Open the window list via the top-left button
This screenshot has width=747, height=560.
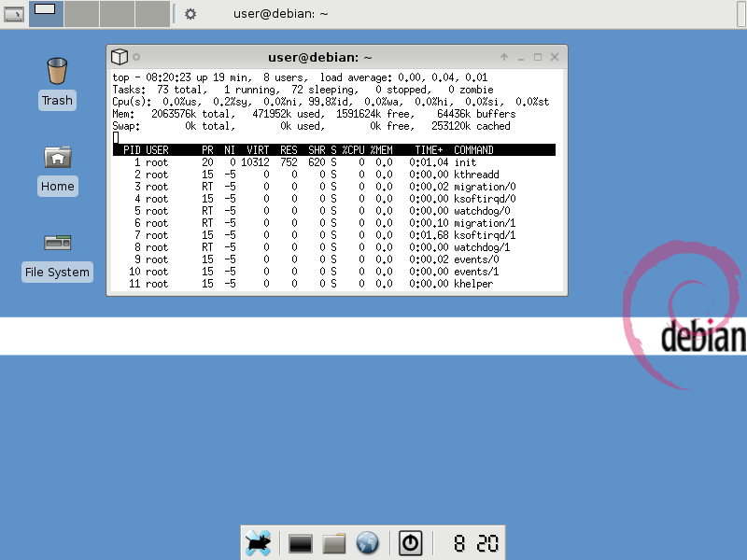tap(13, 13)
